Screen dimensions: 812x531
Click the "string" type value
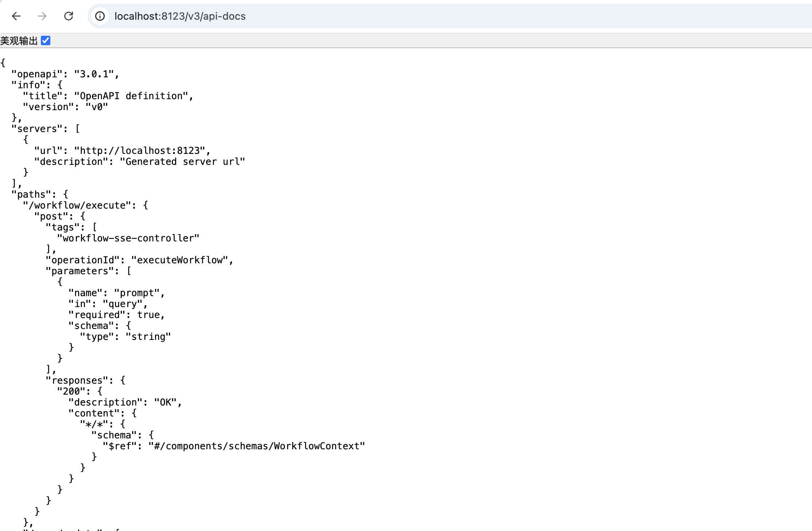(x=148, y=337)
